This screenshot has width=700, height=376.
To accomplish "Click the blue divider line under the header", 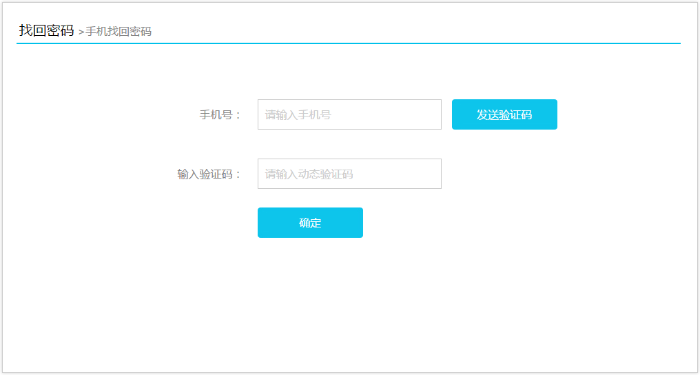I will click(349, 43).
